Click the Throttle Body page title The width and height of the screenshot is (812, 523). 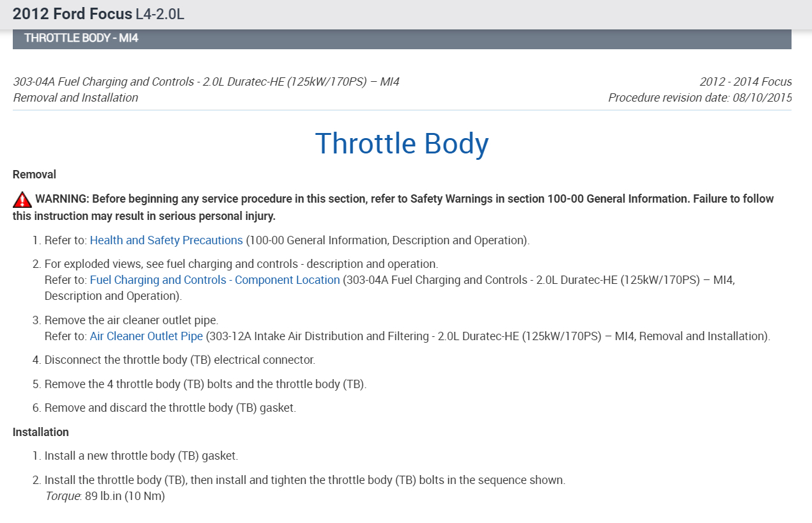tap(402, 143)
